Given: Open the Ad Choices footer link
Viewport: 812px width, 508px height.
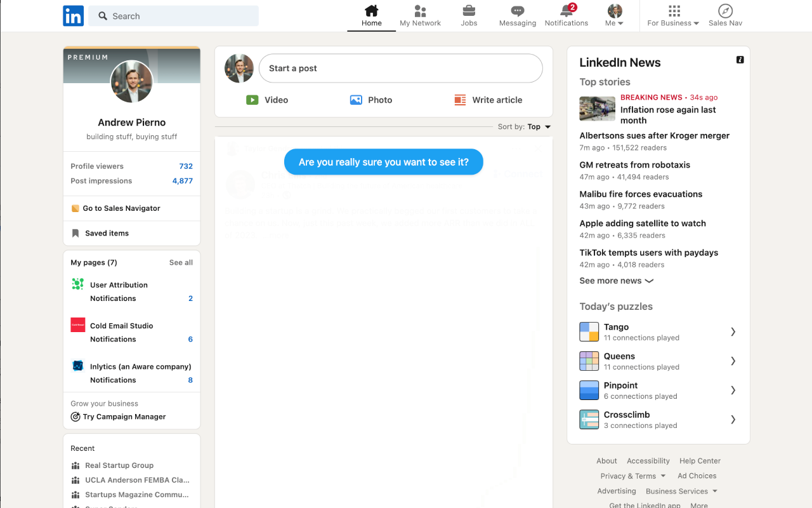Looking at the screenshot, I should pos(697,476).
